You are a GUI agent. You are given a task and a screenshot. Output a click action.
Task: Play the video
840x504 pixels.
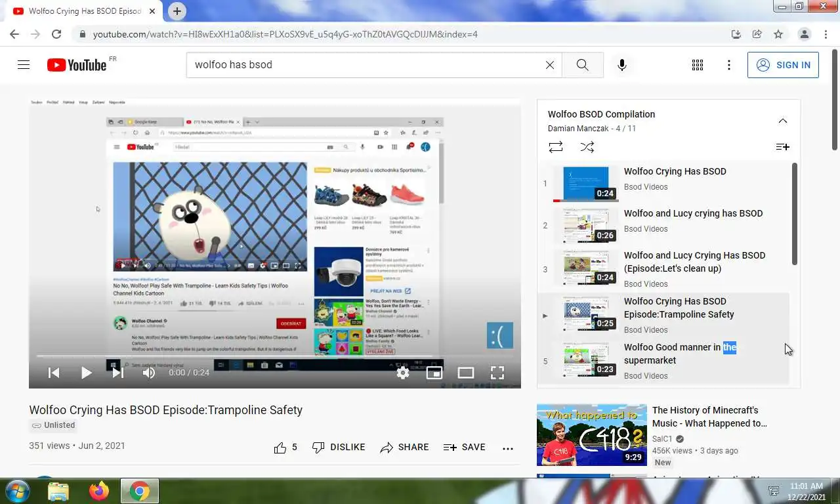[86, 373]
